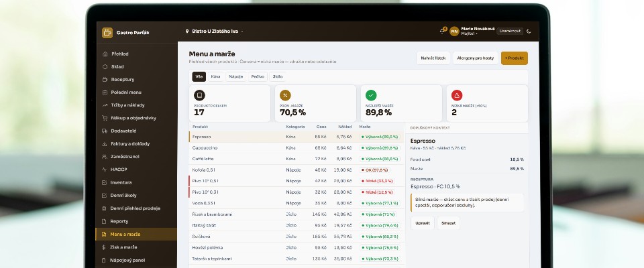Click the Denní úkoly checklist icon

(x=105, y=196)
